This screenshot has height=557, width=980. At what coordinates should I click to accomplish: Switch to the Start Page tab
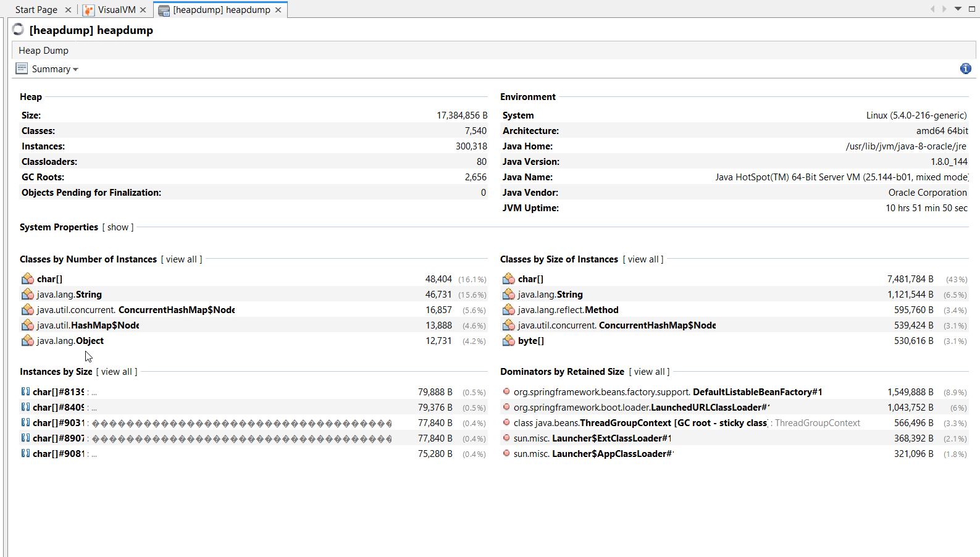(36, 10)
